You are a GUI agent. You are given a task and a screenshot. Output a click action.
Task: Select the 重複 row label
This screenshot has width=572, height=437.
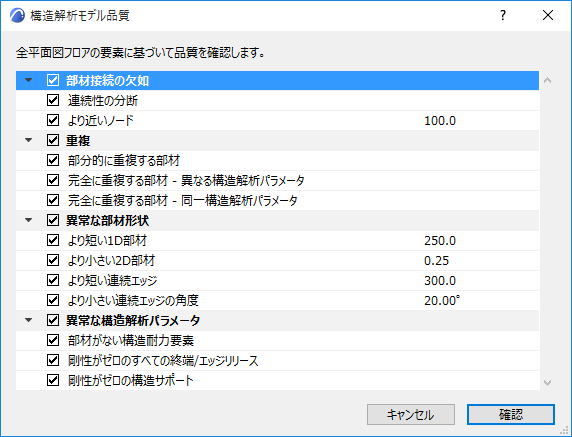click(x=78, y=140)
